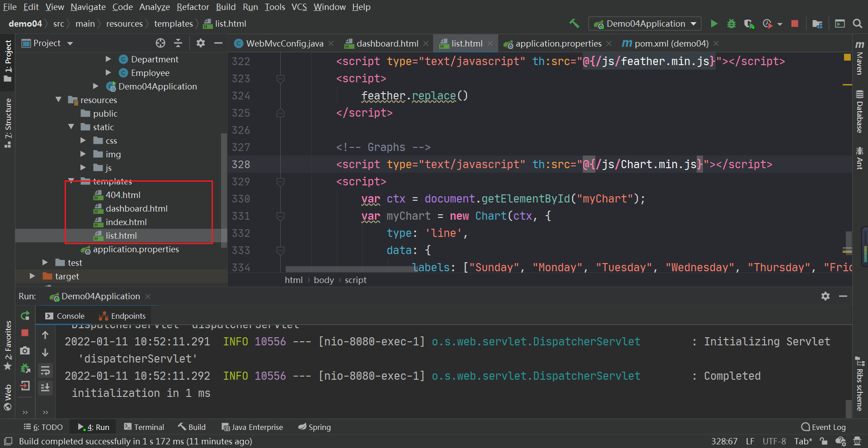Open the Navigate menu
The image size is (868, 448).
[x=88, y=7]
